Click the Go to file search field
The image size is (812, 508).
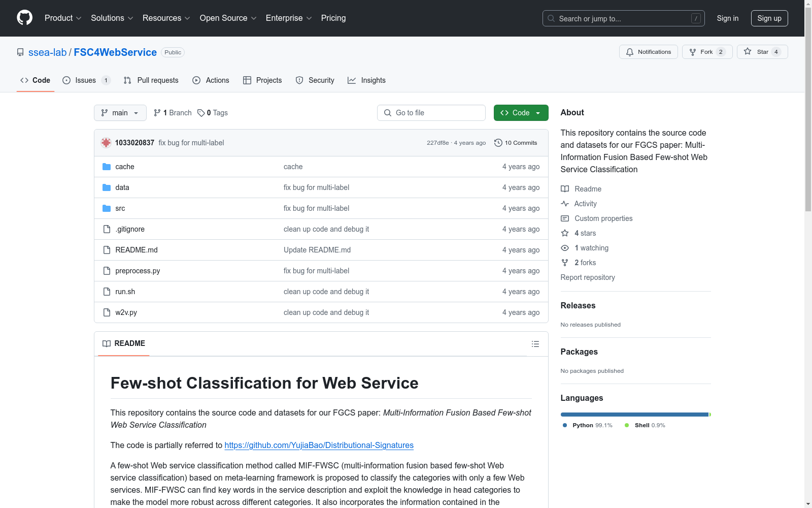pos(431,113)
